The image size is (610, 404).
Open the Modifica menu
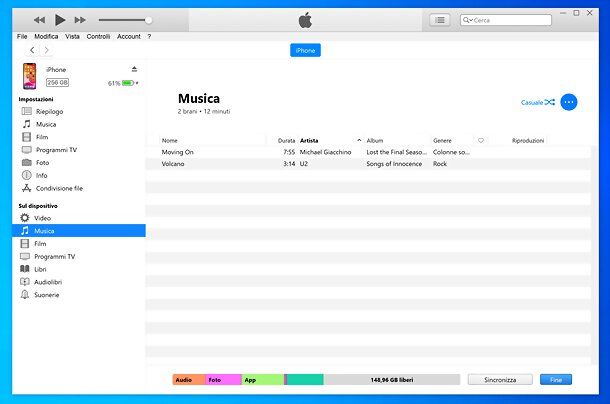tap(46, 36)
